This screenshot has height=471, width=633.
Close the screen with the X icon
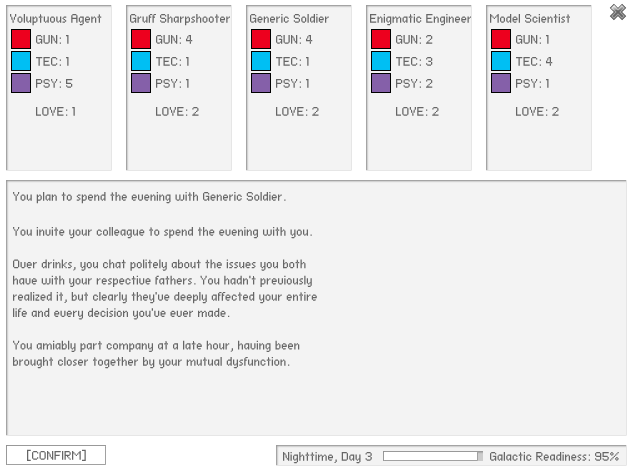coord(618,12)
